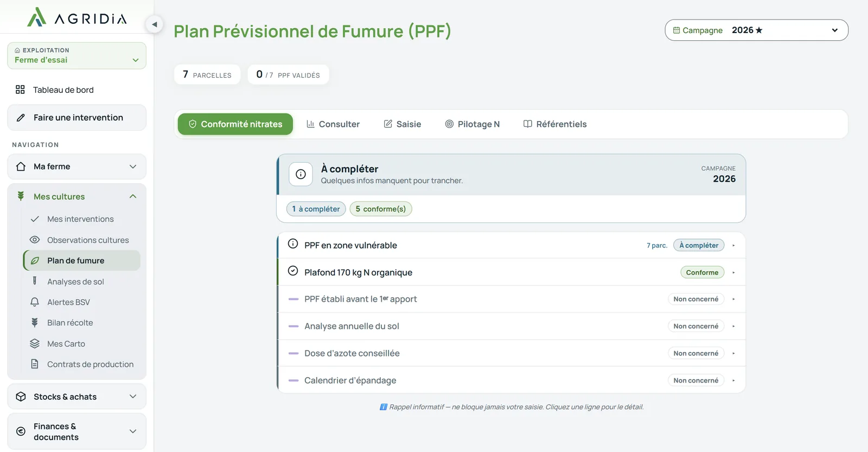Click the Tableau de bord grid icon
The image size is (868, 452).
tap(20, 90)
